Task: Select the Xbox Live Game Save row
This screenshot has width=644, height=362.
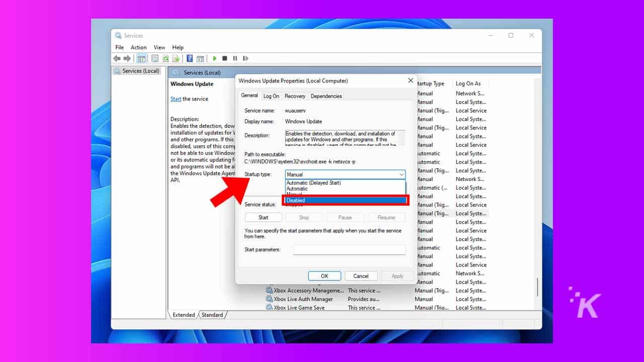Action: point(376,308)
